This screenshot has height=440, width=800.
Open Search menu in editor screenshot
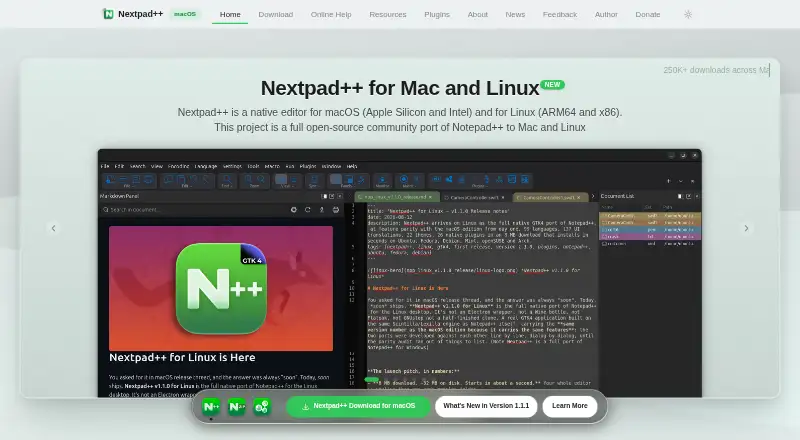(138, 166)
